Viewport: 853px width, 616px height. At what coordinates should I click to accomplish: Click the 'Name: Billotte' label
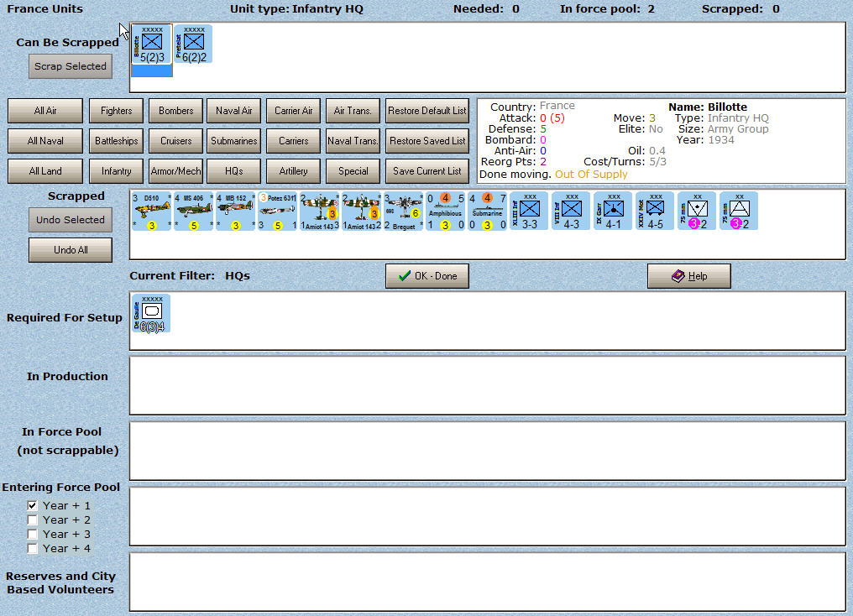(708, 107)
